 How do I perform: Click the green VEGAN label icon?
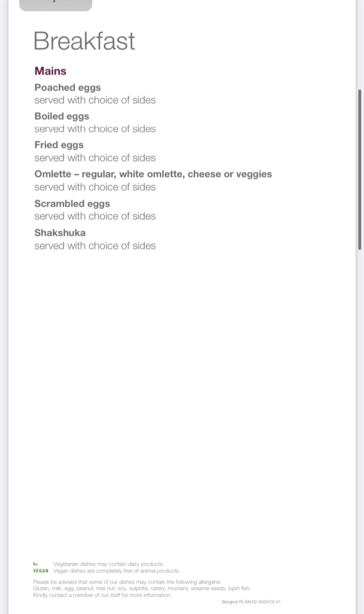(41, 571)
